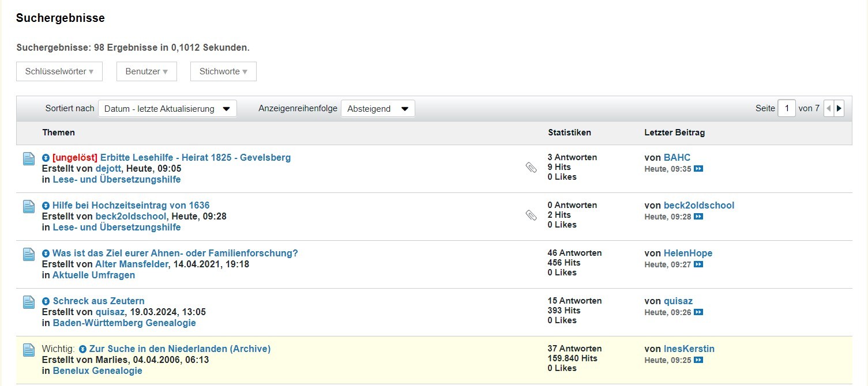Open Anzeigenreihenfolge 'Absteigend' dropdown
The width and height of the screenshot is (868, 386).
pos(378,109)
